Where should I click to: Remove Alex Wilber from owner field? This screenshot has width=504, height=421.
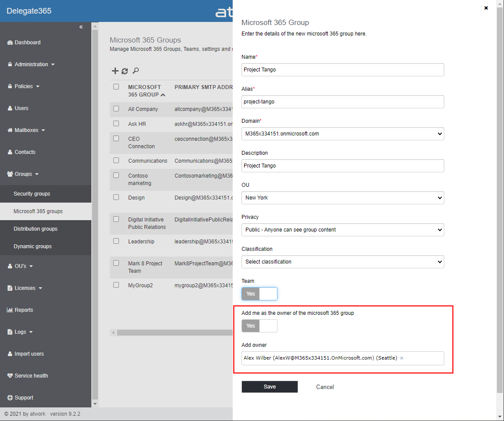[401, 358]
